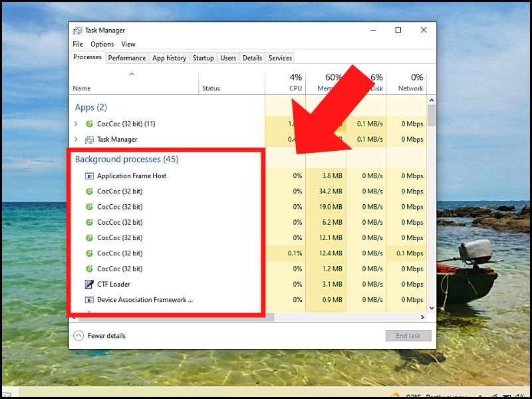Open the Options menu

102,44
